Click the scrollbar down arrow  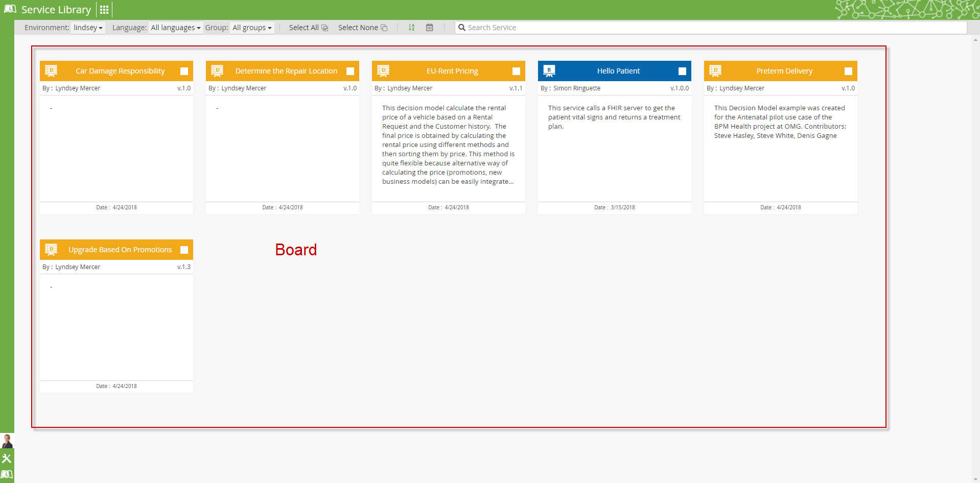976,479
